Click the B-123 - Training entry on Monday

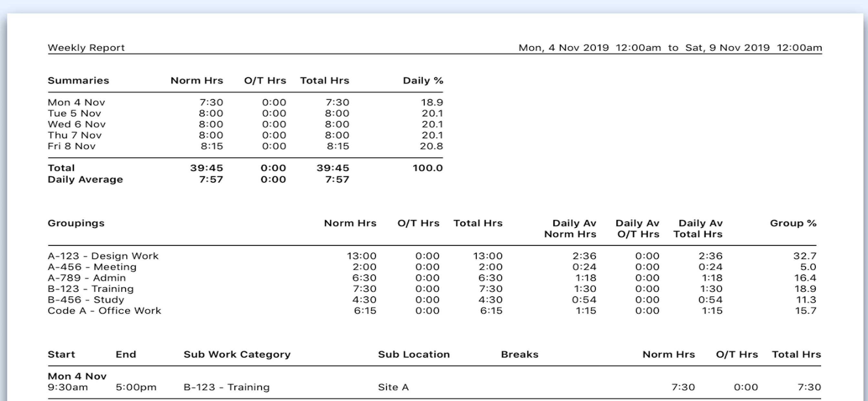point(226,387)
